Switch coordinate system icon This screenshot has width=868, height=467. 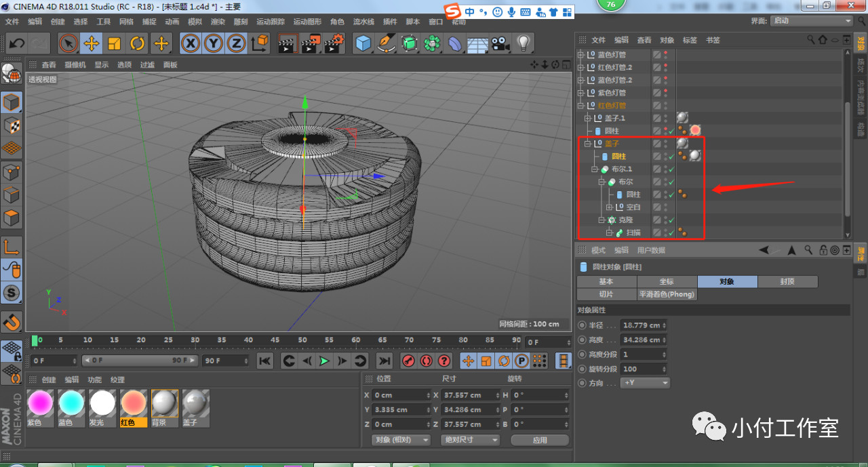click(x=260, y=44)
